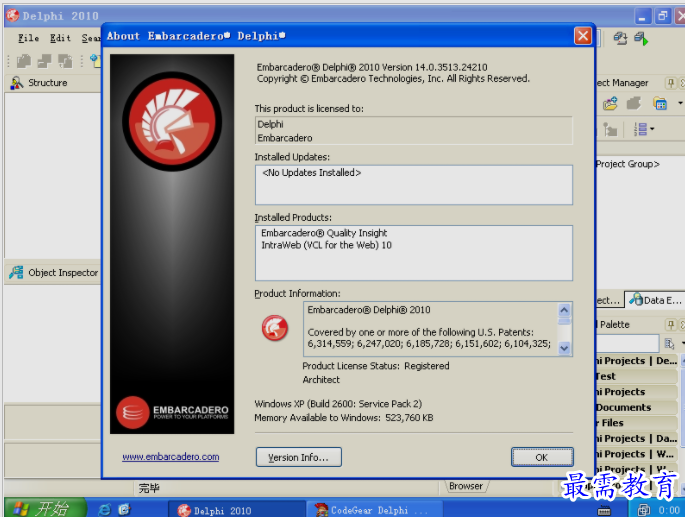This screenshot has height=517, width=685.
Task: Expand the 'Projects | De...' palette category
Action: tap(637, 361)
